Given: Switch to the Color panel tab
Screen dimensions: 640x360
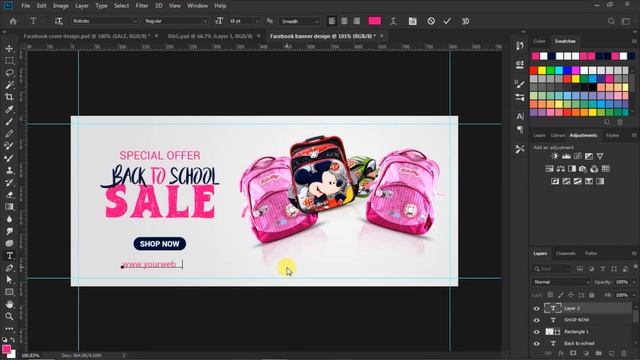Looking at the screenshot, I should pyautogui.click(x=539, y=41).
